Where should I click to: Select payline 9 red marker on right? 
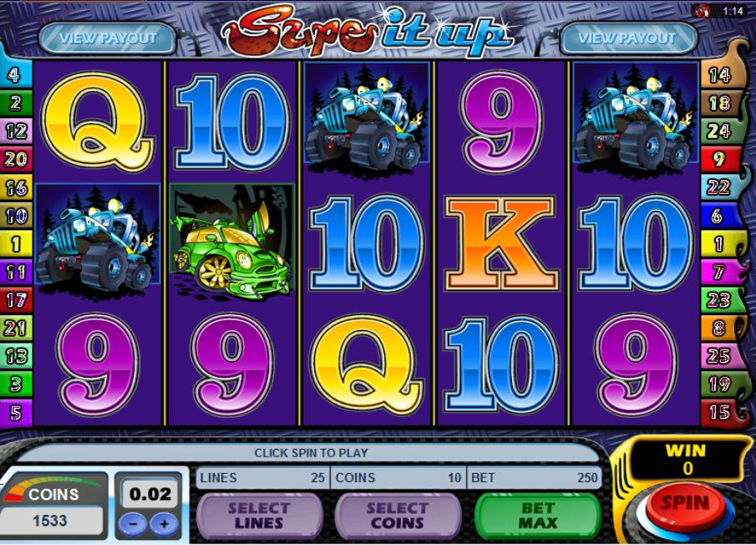click(x=720, y=159)
